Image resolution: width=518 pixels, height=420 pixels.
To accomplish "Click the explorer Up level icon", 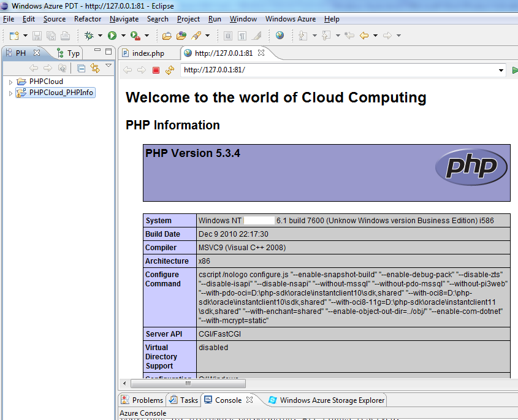I will click(x=62, y=69).
